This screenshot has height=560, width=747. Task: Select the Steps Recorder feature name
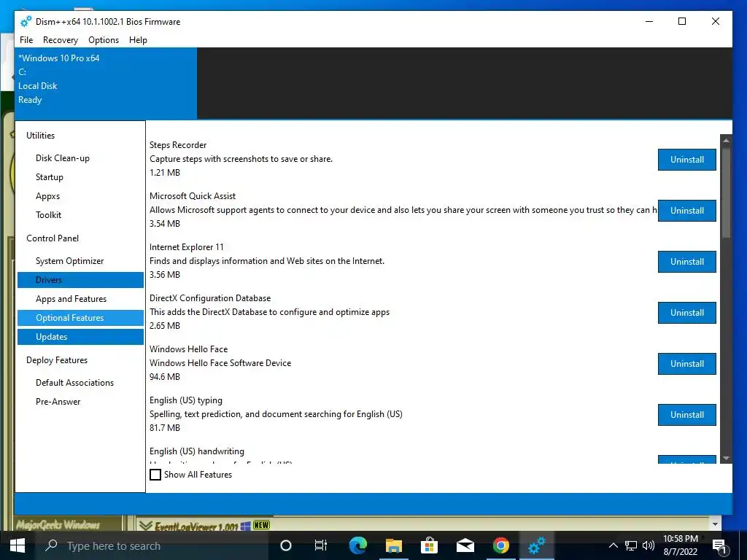tap(178, 145)
